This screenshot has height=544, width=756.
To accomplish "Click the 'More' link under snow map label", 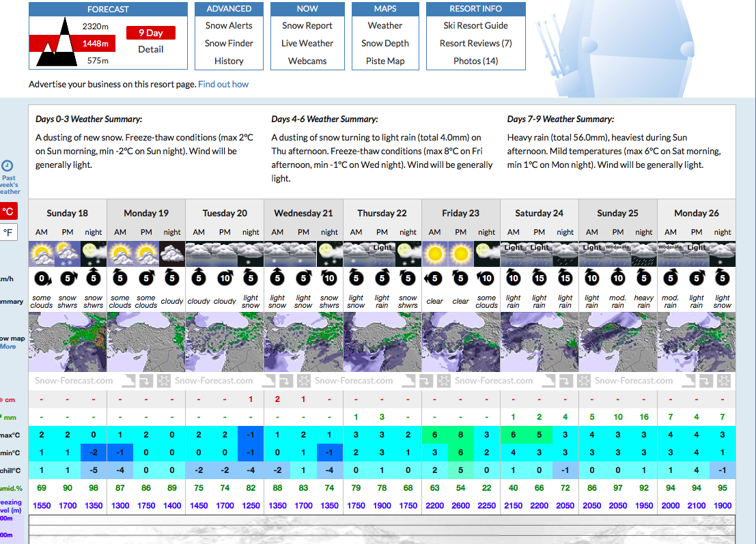I will (8, 347).
